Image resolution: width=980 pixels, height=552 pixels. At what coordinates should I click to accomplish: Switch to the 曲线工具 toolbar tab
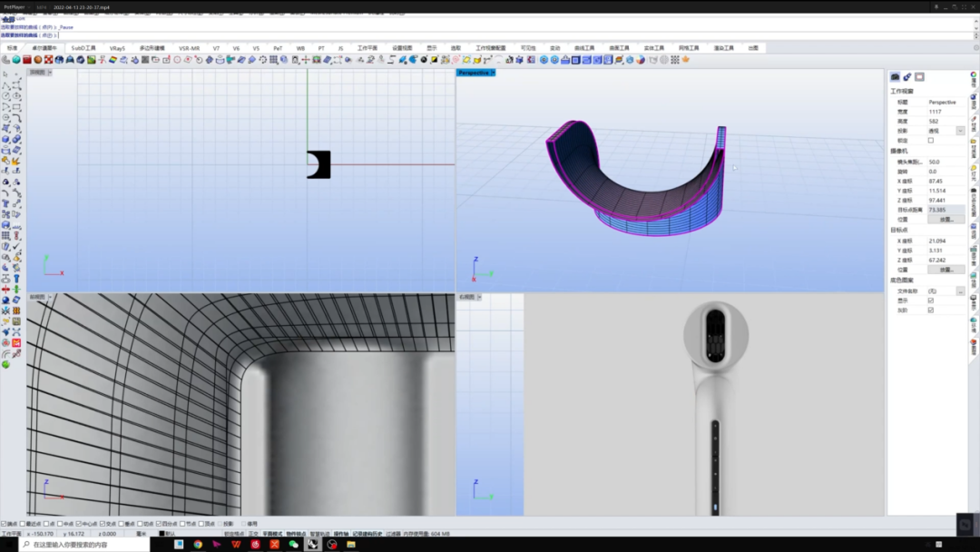coord(584,48)
